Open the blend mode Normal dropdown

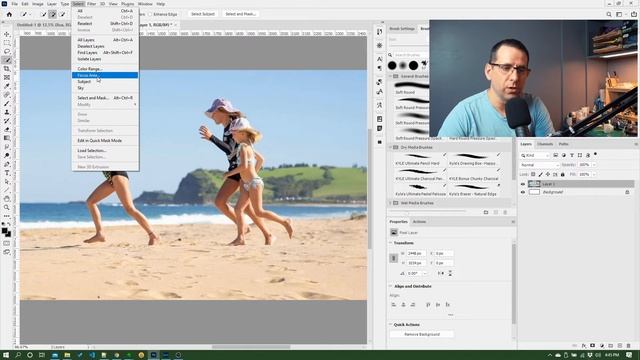coord(539,165)
